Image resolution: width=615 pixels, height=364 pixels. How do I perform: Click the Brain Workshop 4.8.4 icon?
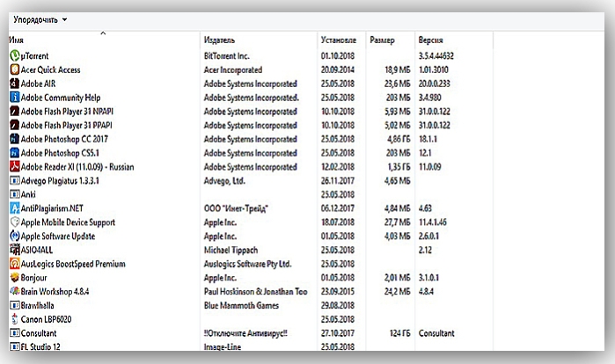click(14, 291)
